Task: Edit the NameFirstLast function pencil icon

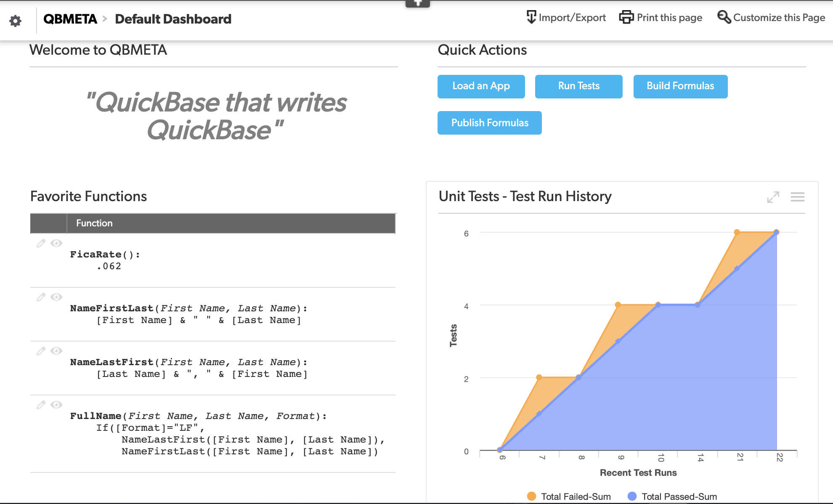Action: (x=41, y=297)
